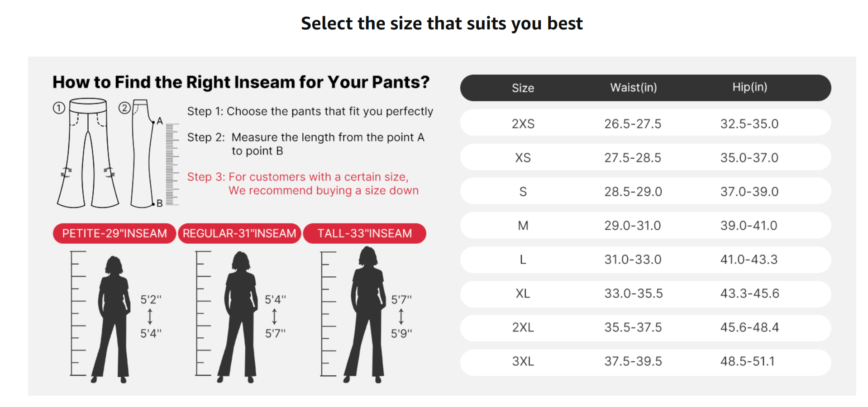Click the PETITE-29"INSEAM red label
The image size is (868, 407).
coord(114,233)
